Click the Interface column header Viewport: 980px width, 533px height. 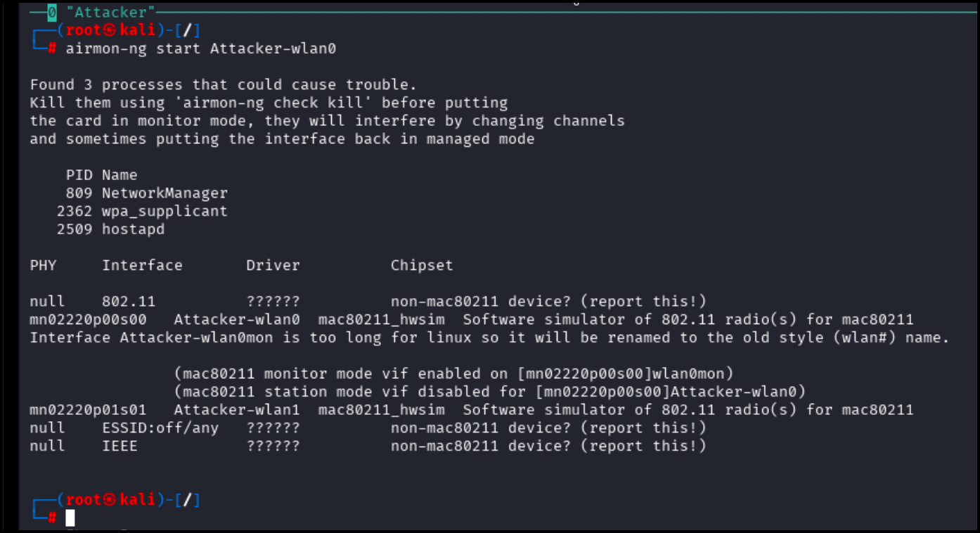[142, 265]
